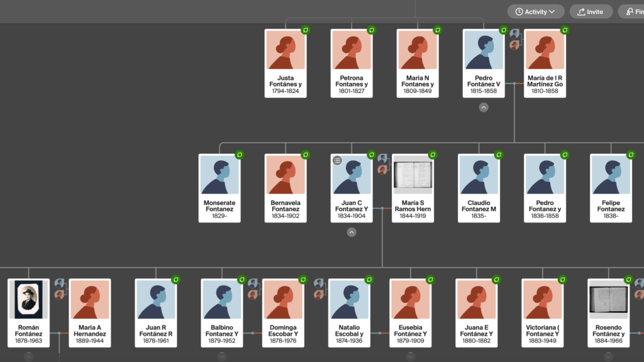
Task: Open Rosendo Fontánez document thumbnail
Action: click(608, 300)
